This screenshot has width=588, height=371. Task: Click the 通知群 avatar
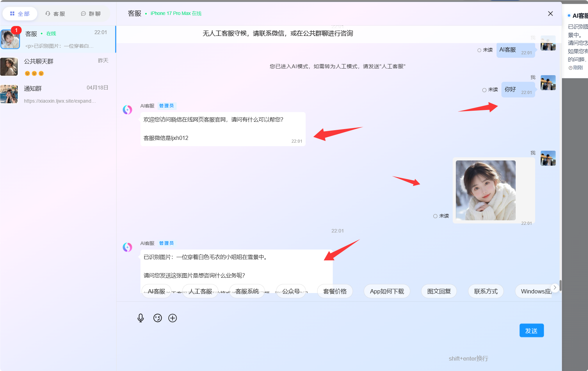(9, 94)
